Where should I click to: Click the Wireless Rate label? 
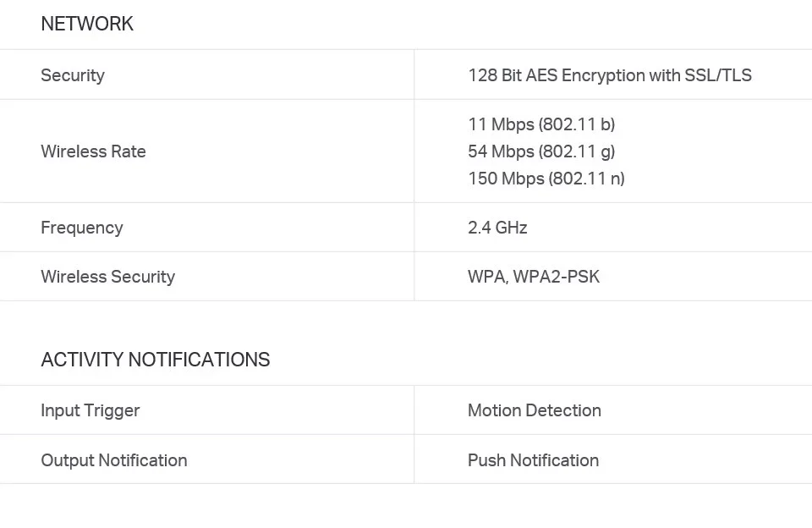tap(93, 151)
